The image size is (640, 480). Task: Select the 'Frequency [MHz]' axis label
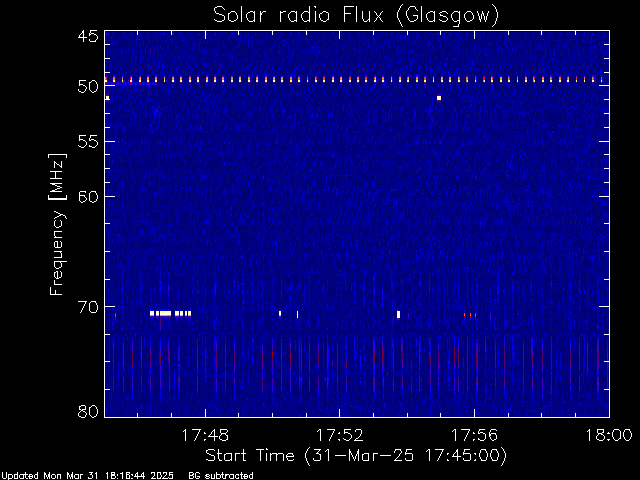[57, 224]
